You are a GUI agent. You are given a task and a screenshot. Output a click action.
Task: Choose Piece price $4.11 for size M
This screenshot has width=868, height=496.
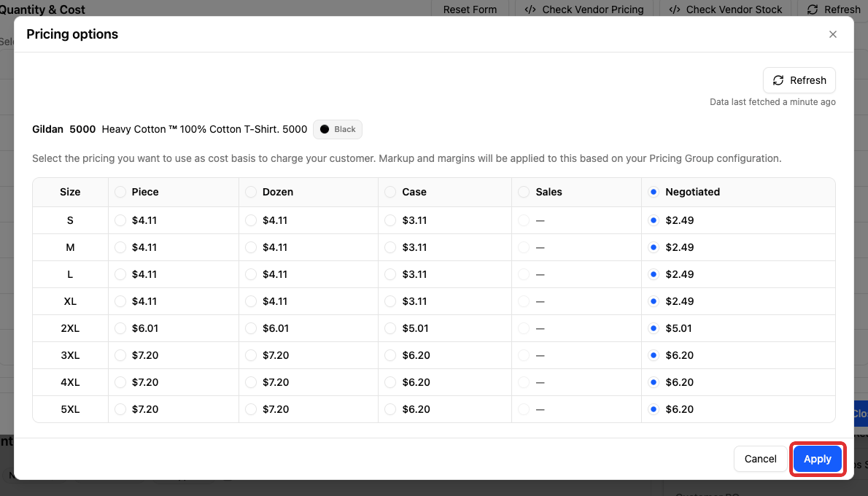120,247
